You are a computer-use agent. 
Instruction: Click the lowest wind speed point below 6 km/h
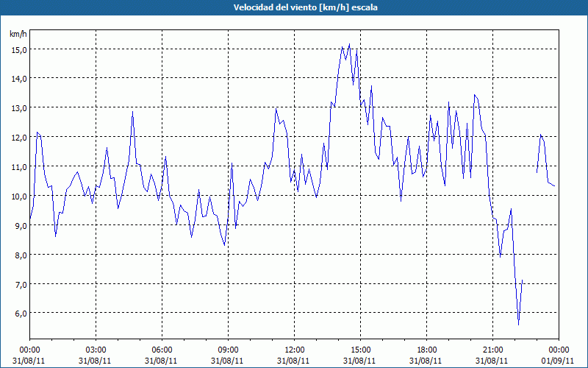[518, 325]
